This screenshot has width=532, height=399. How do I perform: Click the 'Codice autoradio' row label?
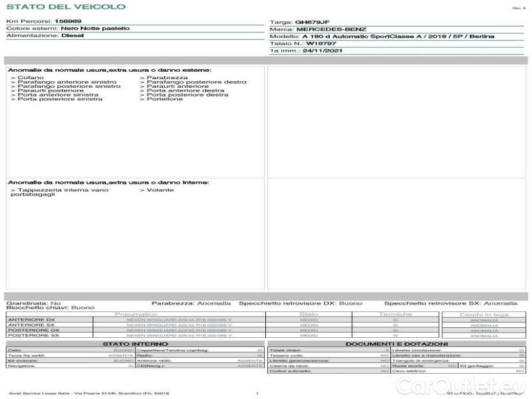[291, 371]
